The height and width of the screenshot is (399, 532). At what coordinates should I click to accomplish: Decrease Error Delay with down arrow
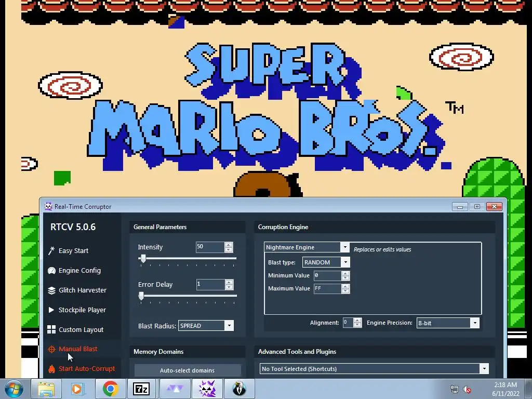[229, 287]
